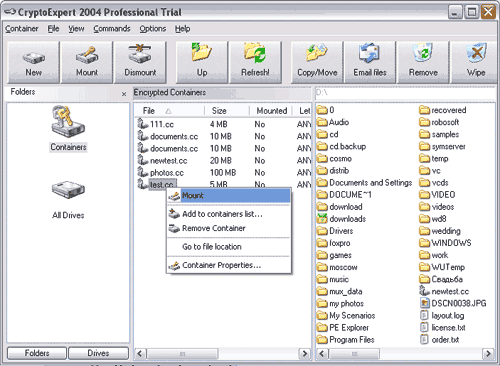Select the Audio folder
The image size is (500, 366).
coord(333,122)
